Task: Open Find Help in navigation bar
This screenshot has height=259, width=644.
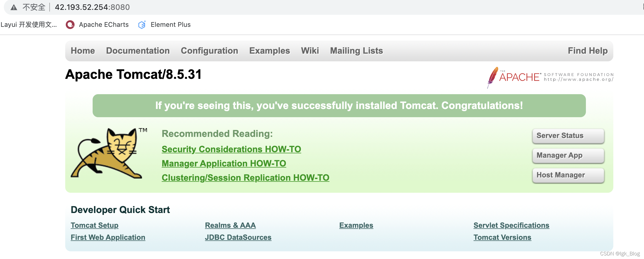Action: tap(588, 51)
